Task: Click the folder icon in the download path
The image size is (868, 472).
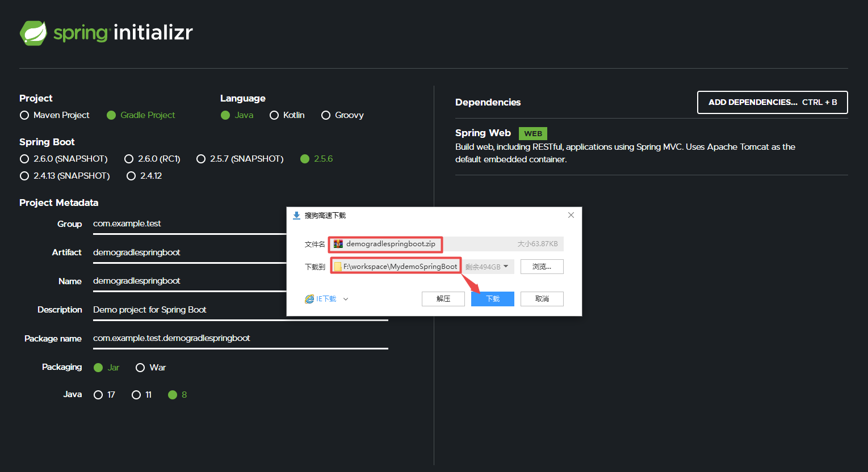Action: point(338,266)
